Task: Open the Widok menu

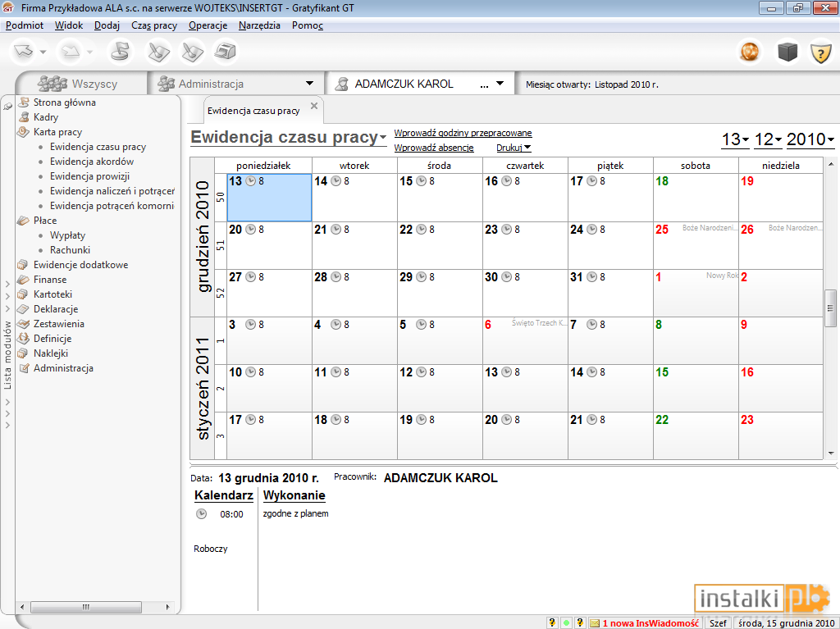Action: 69,25
